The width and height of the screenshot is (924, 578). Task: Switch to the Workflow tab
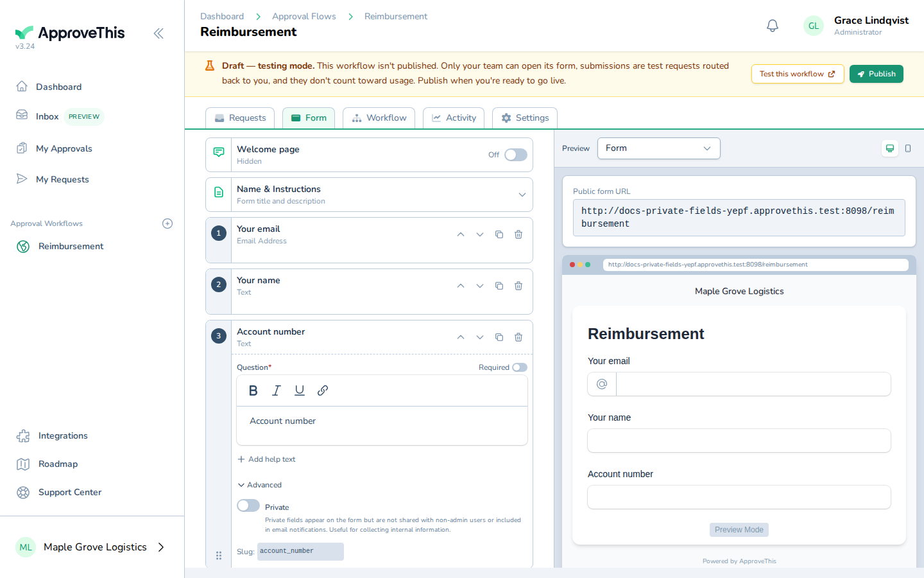(379, 118)
